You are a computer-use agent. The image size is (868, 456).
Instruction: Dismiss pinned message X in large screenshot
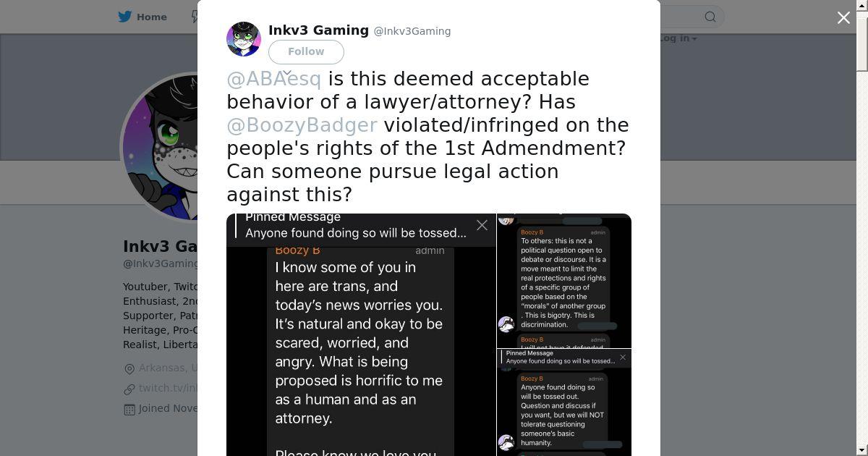[482, 225]
